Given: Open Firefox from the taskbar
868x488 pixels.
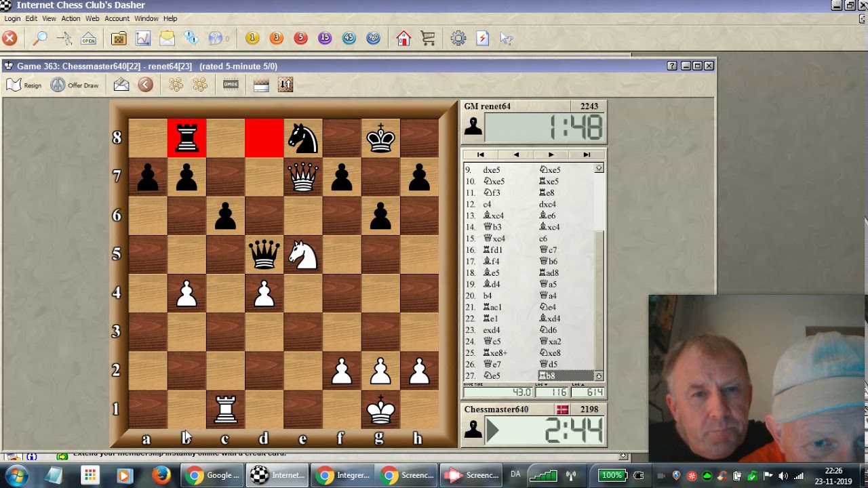Looking at the screenshot, I should (161, 475).
